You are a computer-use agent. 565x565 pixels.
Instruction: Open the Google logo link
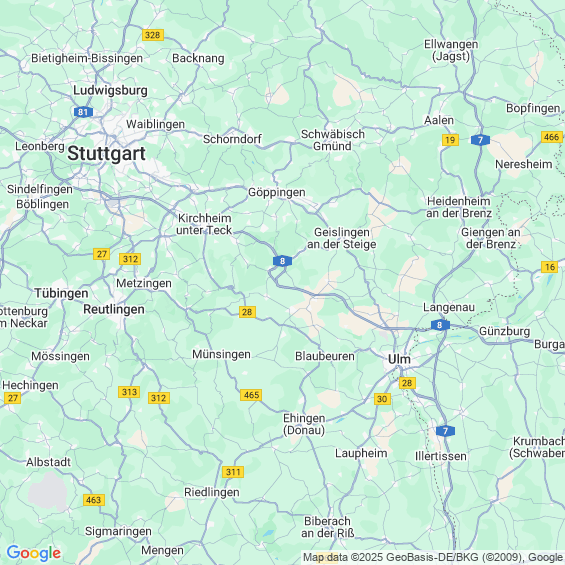34,553
